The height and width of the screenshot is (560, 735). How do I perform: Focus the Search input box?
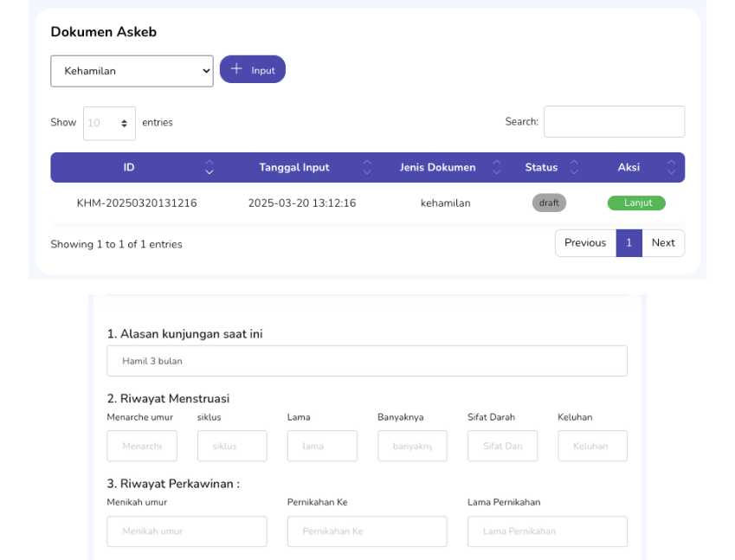tap(614, 122)
